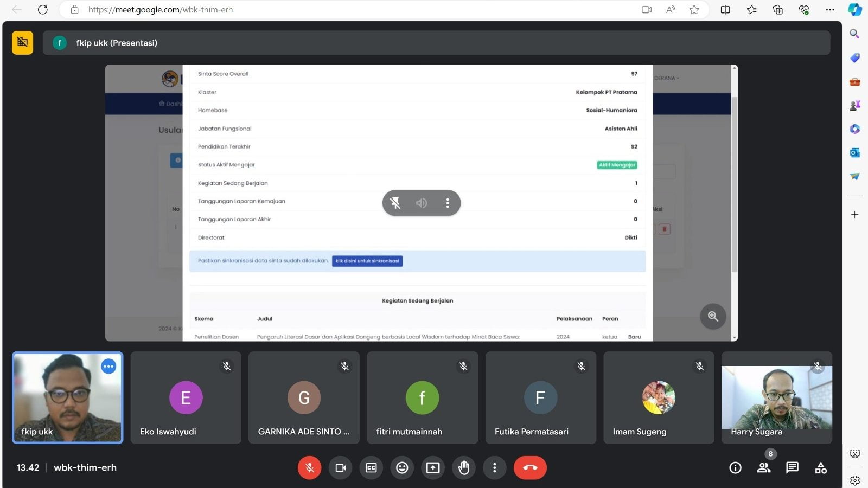This screenshot has height=488, width=868.
Task: Raise your hand in the meeting
Action: (x=464, y=468)
